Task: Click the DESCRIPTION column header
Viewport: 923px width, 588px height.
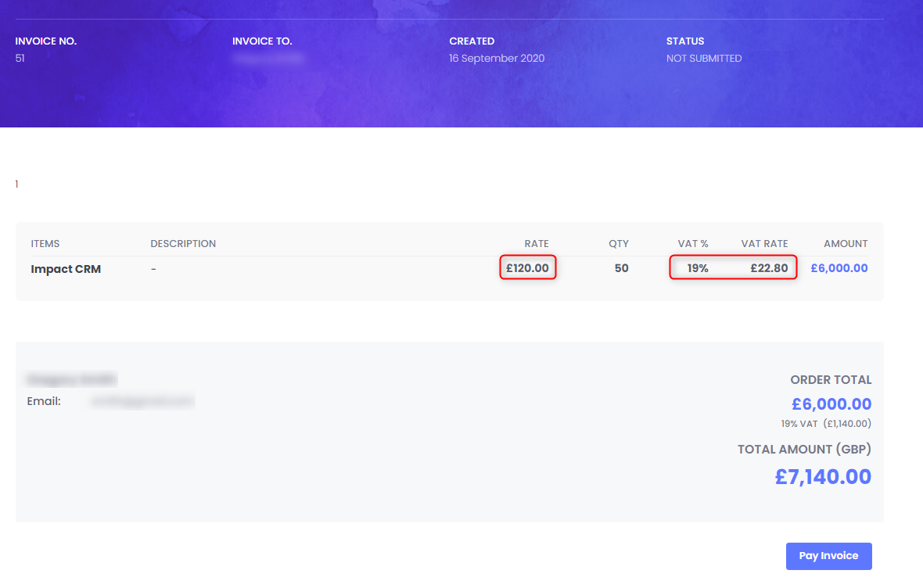Action: (x=183, y=243)
